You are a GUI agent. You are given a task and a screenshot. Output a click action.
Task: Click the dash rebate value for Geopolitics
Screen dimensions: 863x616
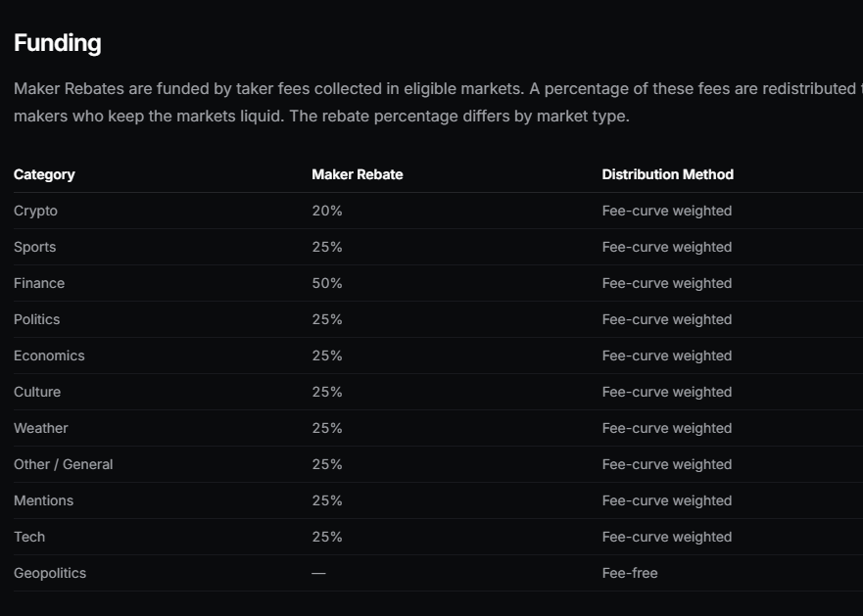point(318,573)
